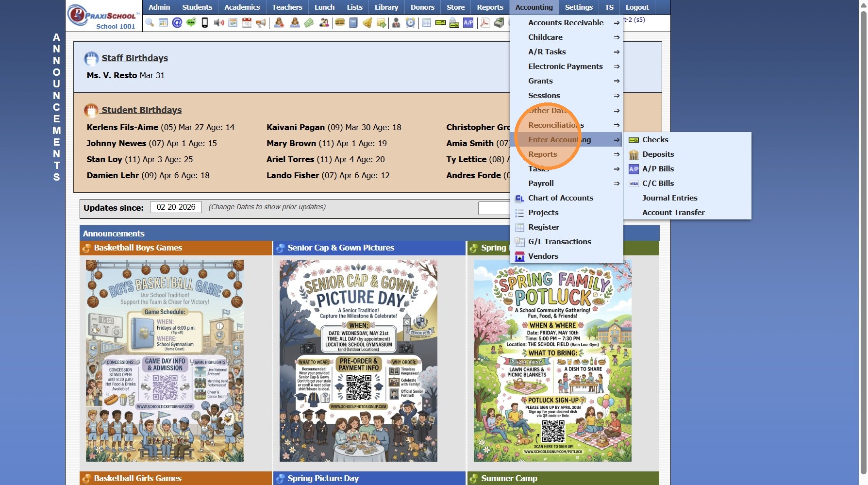Image resolution: width=868 pixels, height=485 pixels.
Task: Open G/L Transactions
Action: (x=567, y=242)
